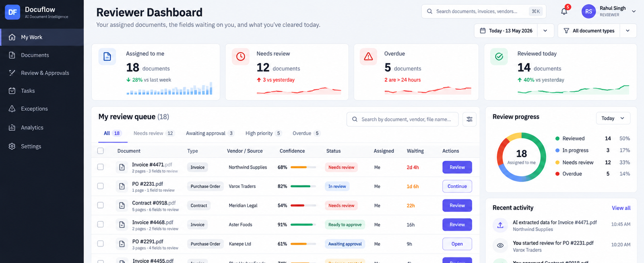Click the 54% confidence bar for Contract #0918

pos(303,205)
